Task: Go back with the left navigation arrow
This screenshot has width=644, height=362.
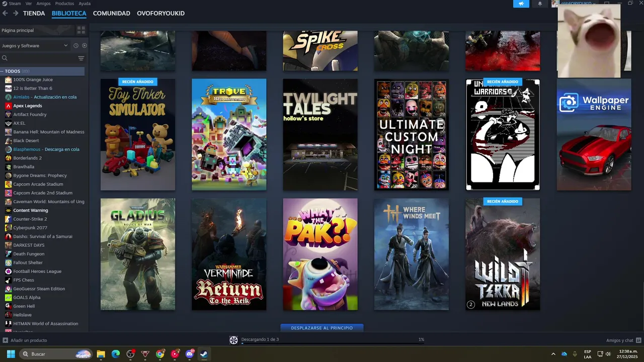Action: pyautogui.click(x=5, y=14)
